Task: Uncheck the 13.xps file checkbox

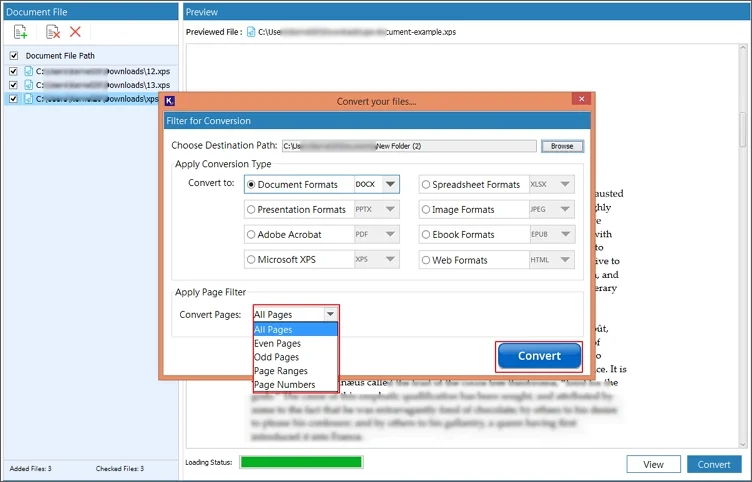Action: pyautogui.click(x=13, y=85)
